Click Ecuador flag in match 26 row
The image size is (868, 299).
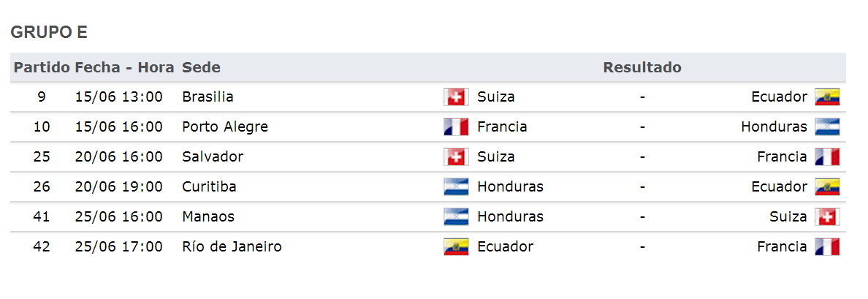tap(827, 186)
